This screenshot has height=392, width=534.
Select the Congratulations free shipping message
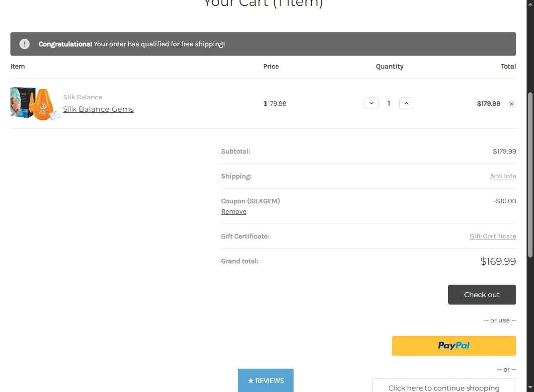point(132,44)
